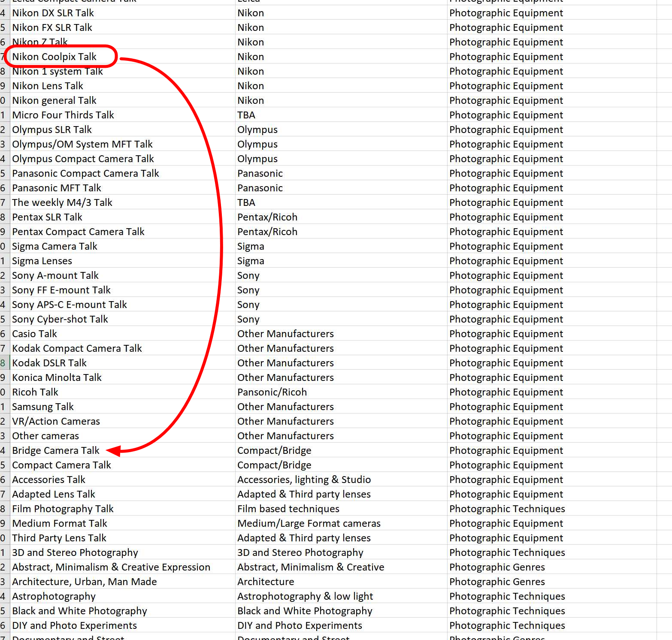
Task: Click the 'Nikon FX SLR Talk' cell
Action: pos(122,27)
